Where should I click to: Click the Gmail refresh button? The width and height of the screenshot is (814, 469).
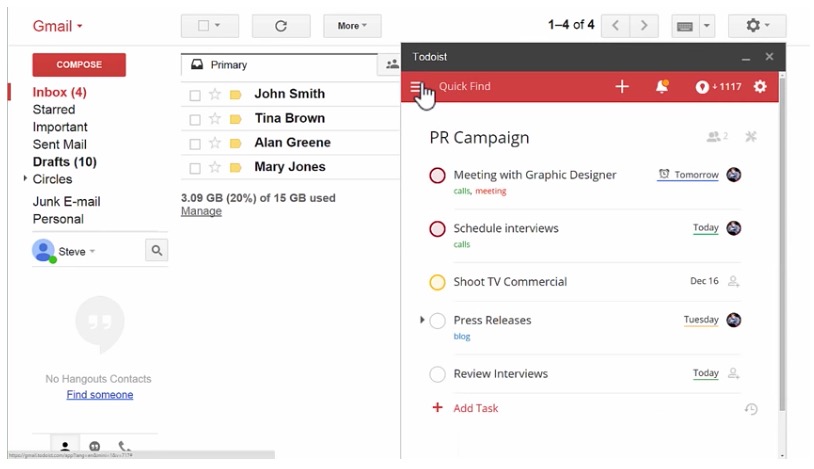pos(281,26)
